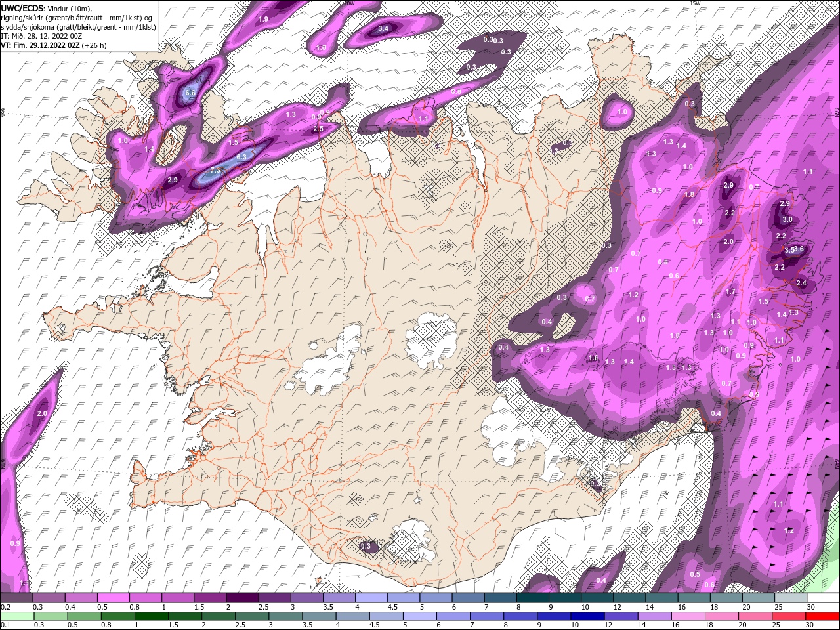Viewport: 840px width, 630px height.
Task: Click the 7.3 precipitation value on the map
Action: 214,171
